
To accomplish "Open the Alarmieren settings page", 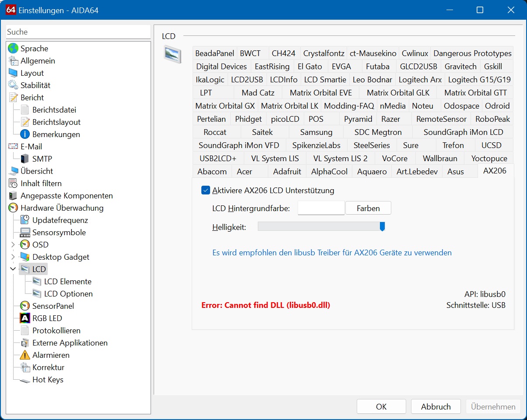I will 51,355.
